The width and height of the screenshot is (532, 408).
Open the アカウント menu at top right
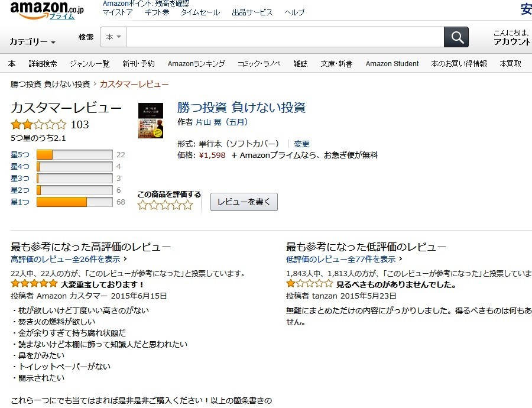(512, 41)
